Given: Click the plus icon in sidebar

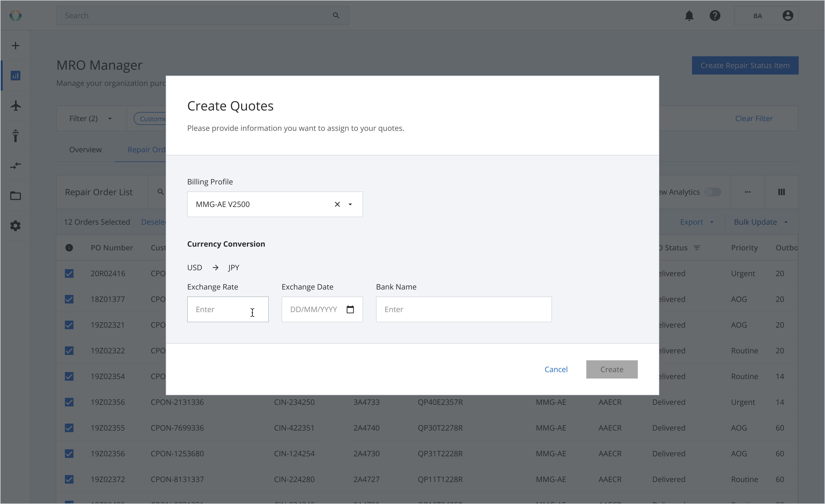Looking at the screenshot, I should pyautogui.click(x=15, y=46).
